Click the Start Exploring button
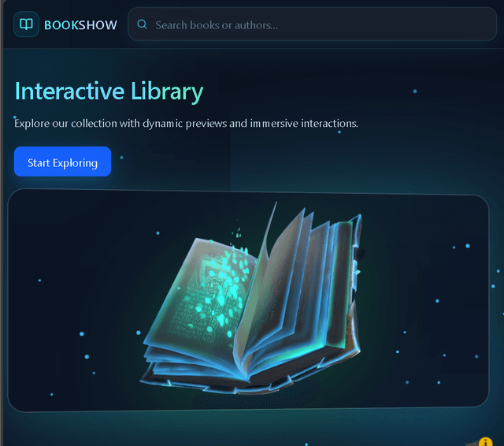 pyautogui.click(x=62, y=162)
